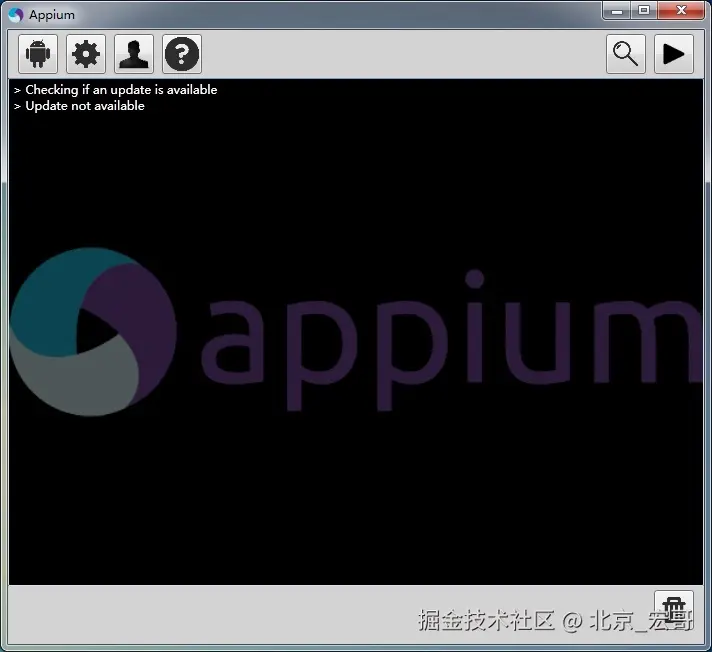
Task: Clear the log with trash icon
Action: click(x=674, y=609)
